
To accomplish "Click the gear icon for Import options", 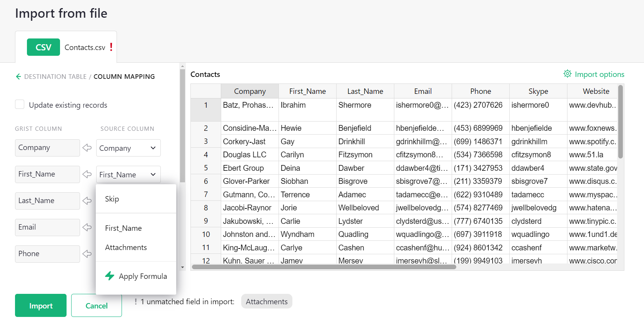I will [567, 74].
